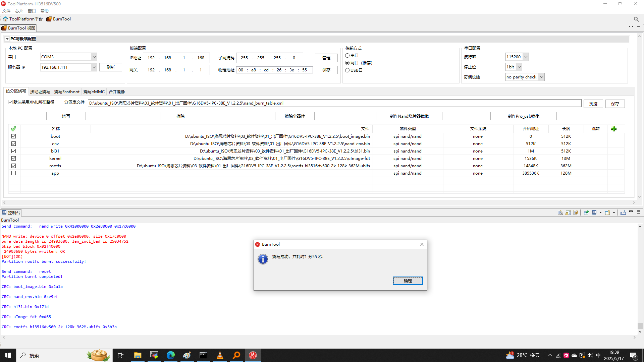
Task: Open VLC media player from taskbar
Action: (x=220, y=355)
